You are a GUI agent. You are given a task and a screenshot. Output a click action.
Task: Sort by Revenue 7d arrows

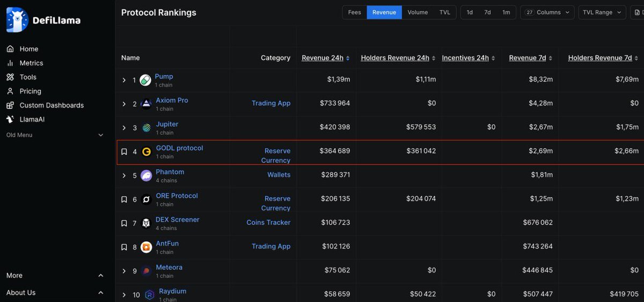click(551, 58)
